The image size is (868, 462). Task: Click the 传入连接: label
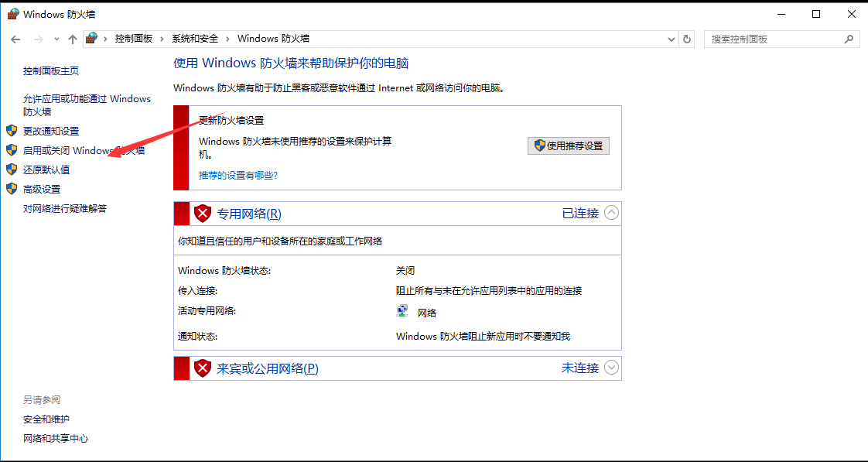click(x=197, y=290)
